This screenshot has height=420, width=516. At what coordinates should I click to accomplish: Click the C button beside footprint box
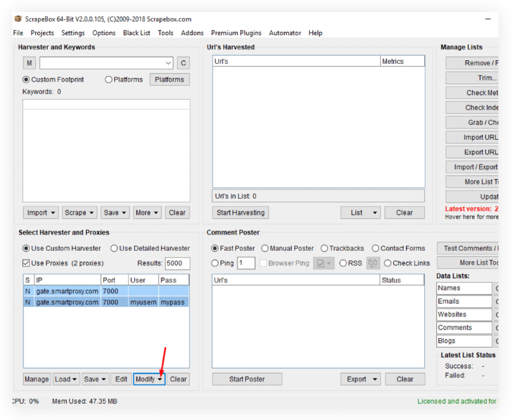coord(183,63)
